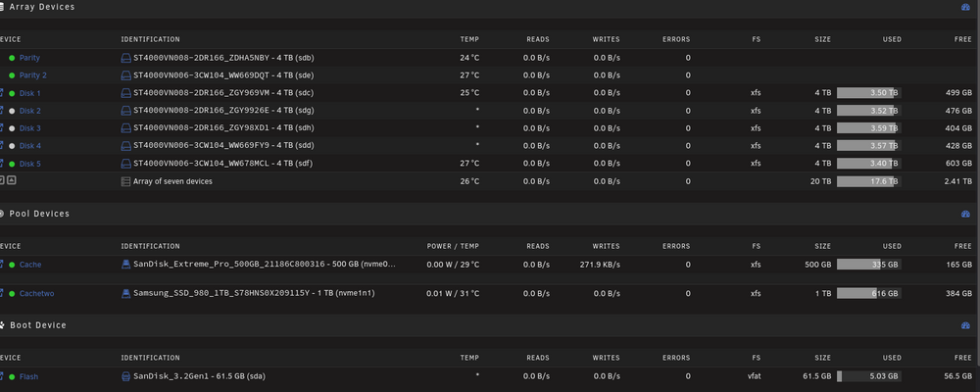Click the green status indicator for Disk 1
The height and width of the screenshot is (392, 980).
click(x=12, y=93)
